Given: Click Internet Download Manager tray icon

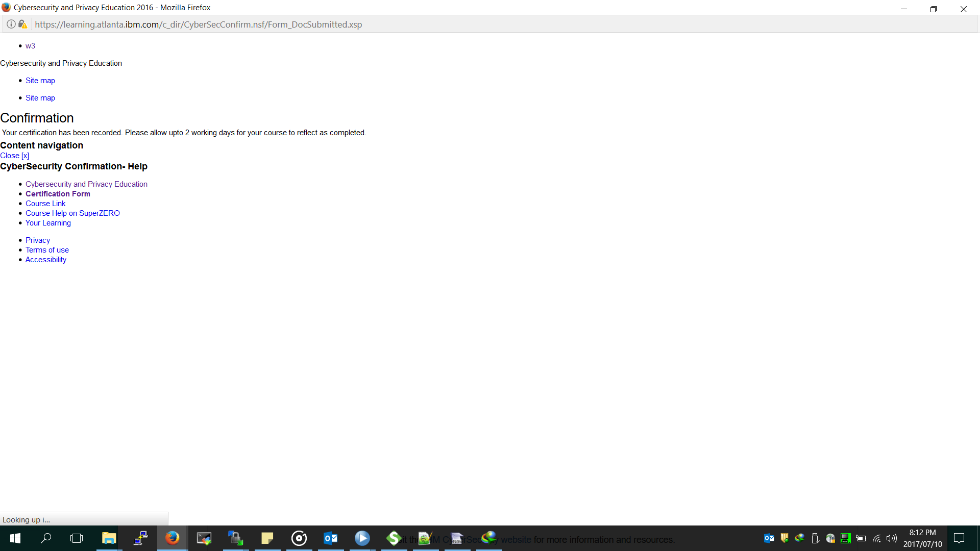Looking at the screenshot, I should (x=800, y=538).
